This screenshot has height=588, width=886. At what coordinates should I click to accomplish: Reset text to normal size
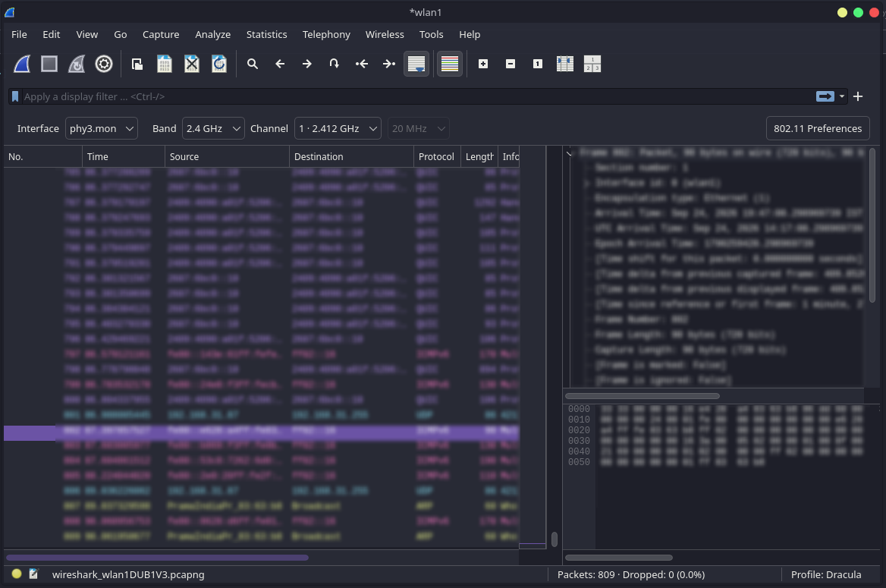538,64
